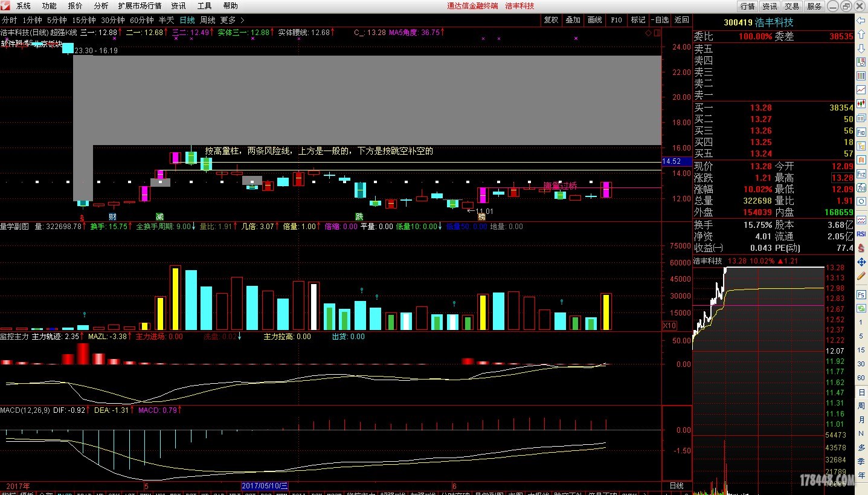Switch to 周线 weekly period tab

[207, 20]
